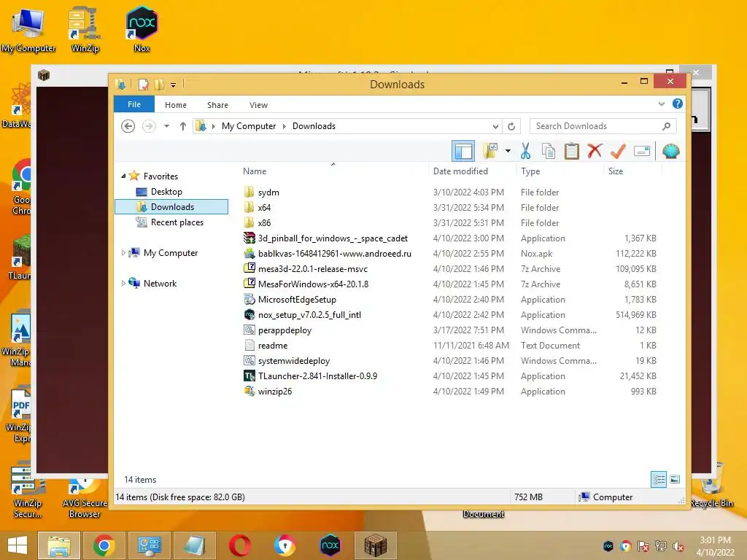The height and width of the screenshot is (560, 747).
Task: Click the Rename icon in toolbar
Action: coord(642,152)
